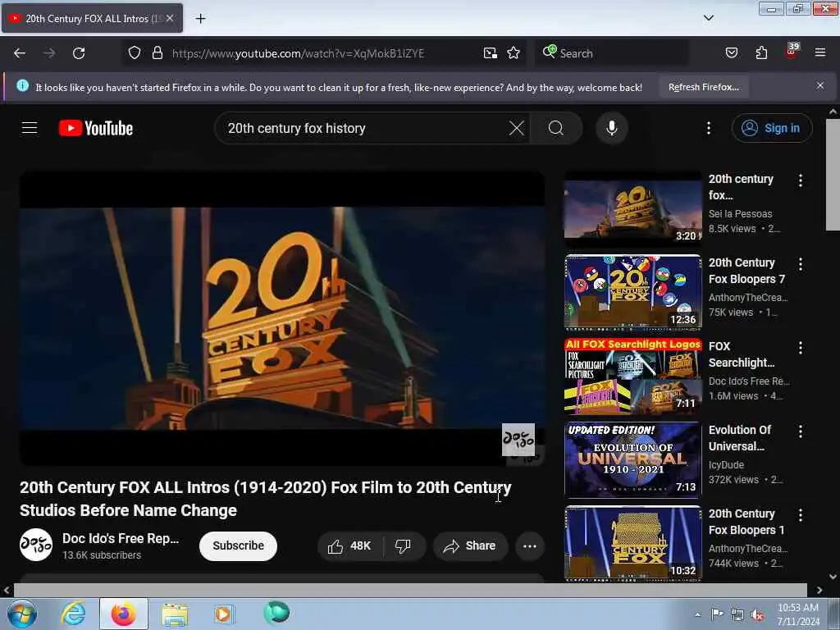The height and width of the screenshot is (630, 840).
Task: Go to YouTube home via logo
Action: point(96,129)
